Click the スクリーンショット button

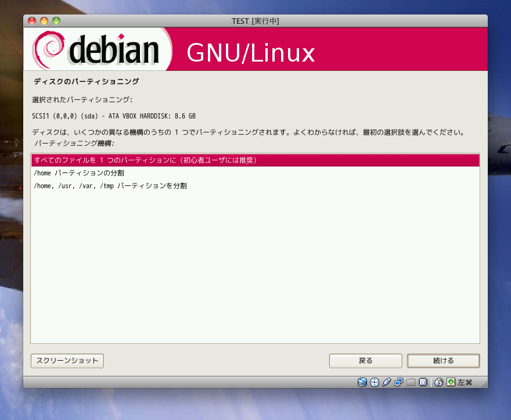point(67,361)
